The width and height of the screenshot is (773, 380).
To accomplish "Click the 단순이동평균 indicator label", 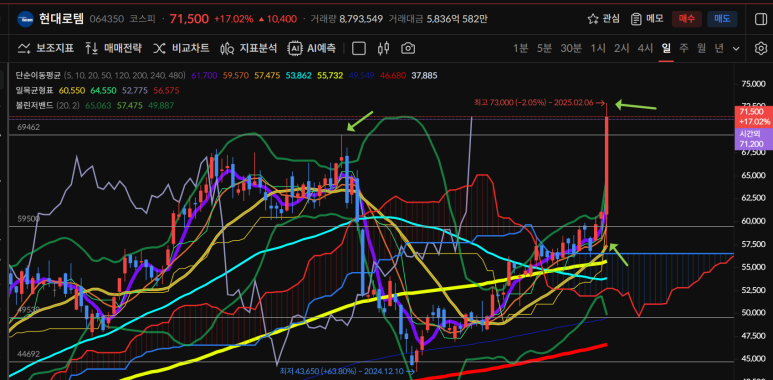I will [38, 75].
